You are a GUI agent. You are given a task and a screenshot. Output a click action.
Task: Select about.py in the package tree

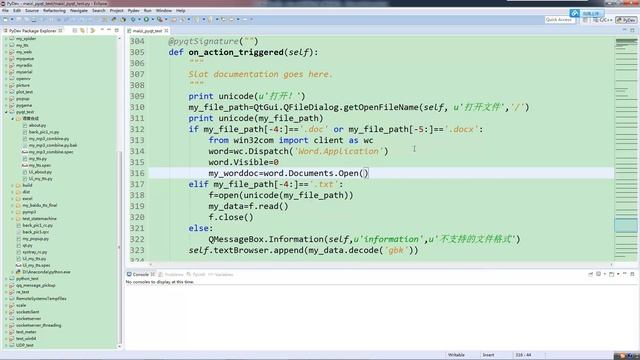(x=37, y=125)
